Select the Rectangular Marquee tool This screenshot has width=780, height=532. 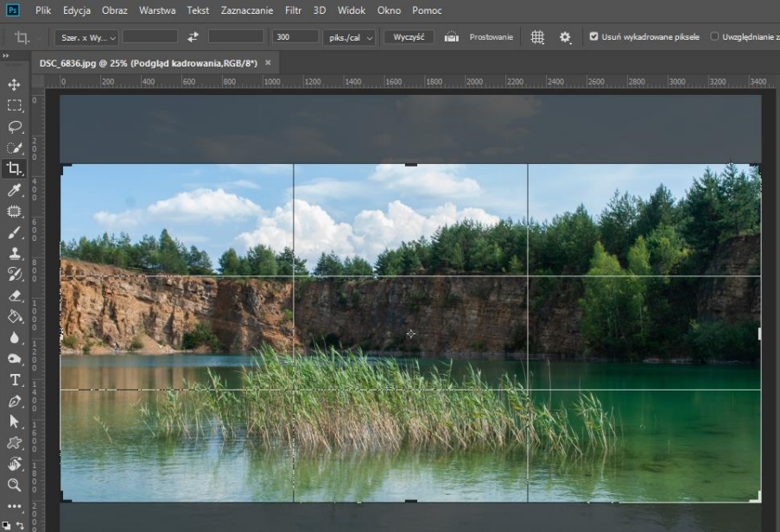point(15,105)
